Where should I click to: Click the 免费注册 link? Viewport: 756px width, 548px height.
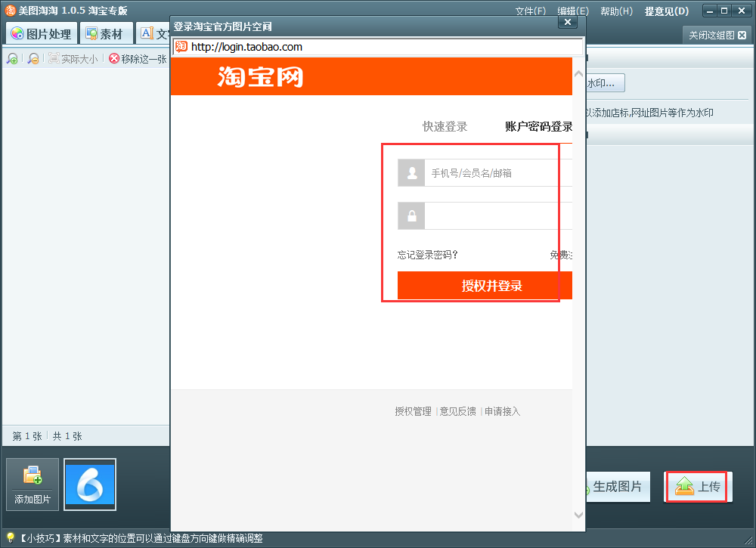tap(561, 255)
